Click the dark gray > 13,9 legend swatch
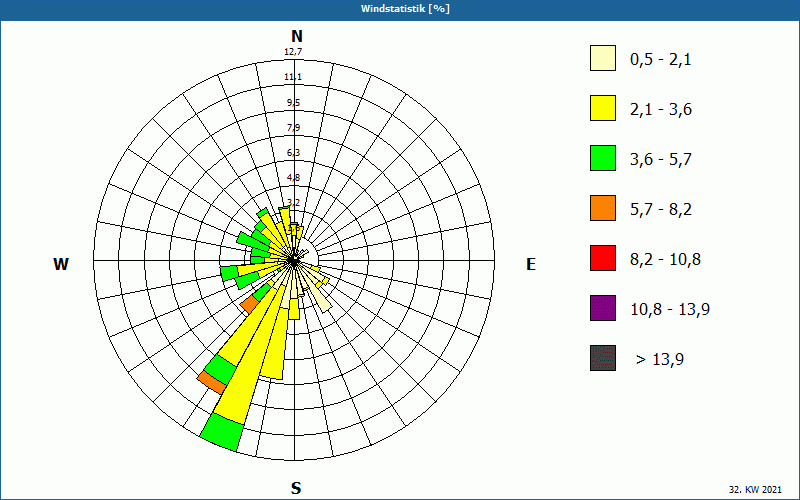Viewport: 800px width, 500px height. [603, 358]
